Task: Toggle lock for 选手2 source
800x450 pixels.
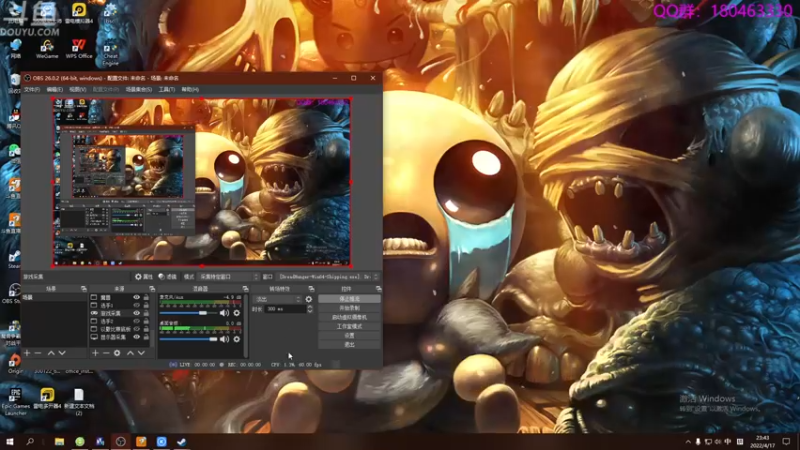Action: point(146,321)
